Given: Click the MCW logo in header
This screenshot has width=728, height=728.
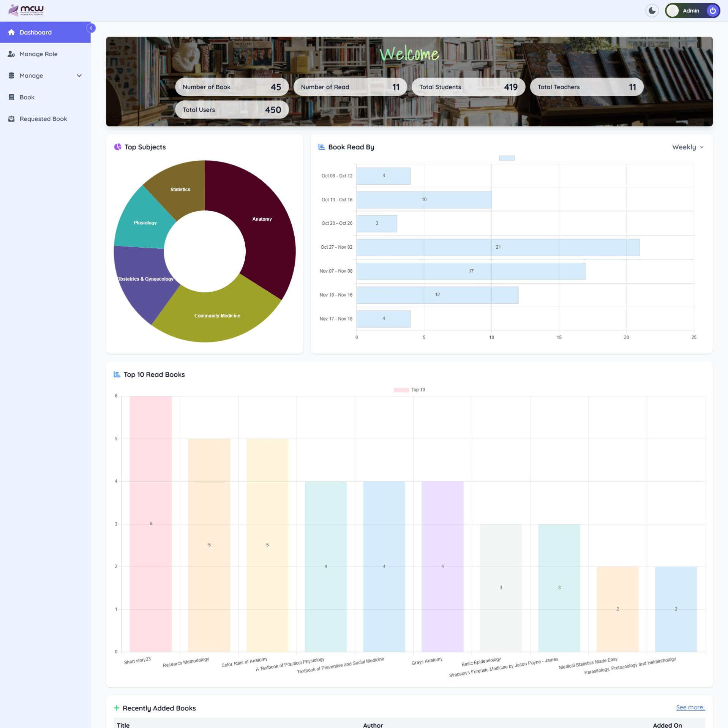Looking at the screenshot, I should (x=26, y=10).
